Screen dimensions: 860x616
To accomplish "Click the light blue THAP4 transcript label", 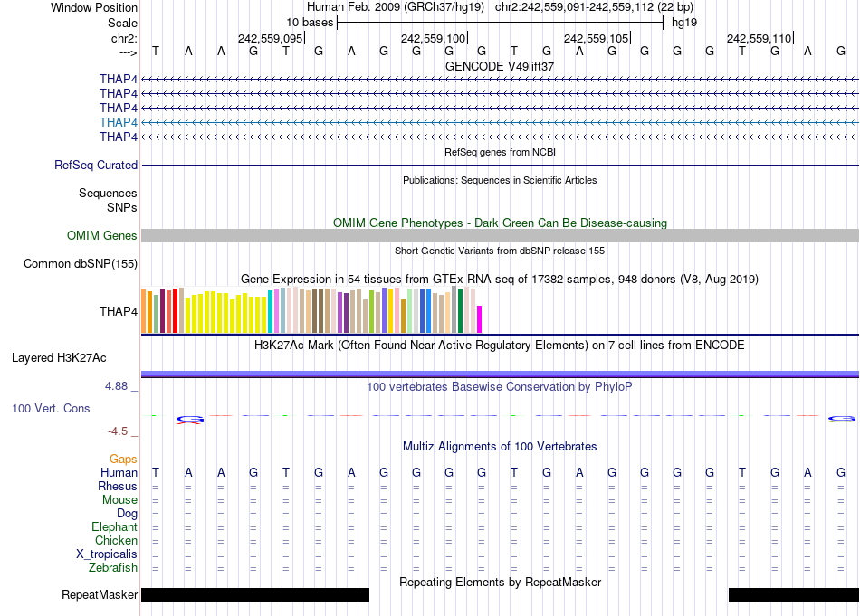I will [x=119, y=122].
